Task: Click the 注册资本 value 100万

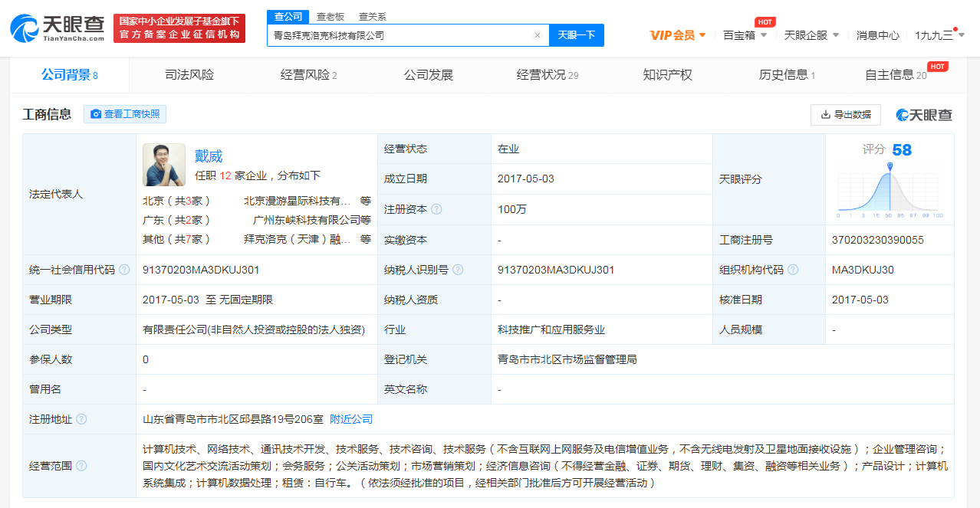Action: pyautogui.click(x=512, y=209)
